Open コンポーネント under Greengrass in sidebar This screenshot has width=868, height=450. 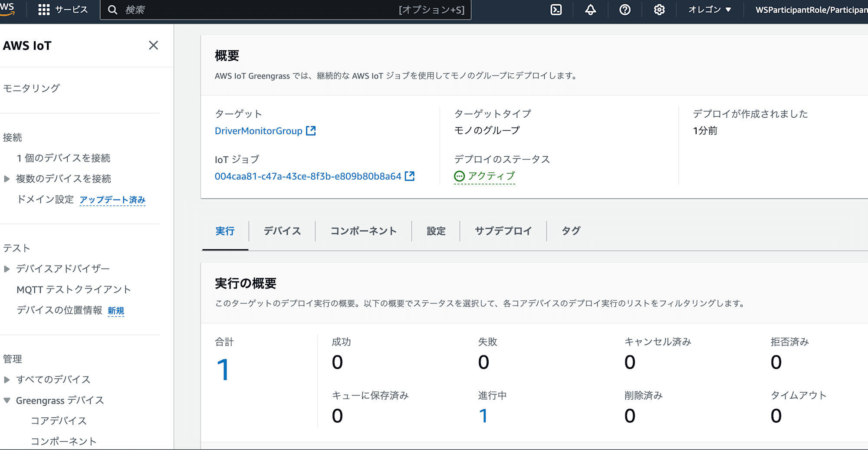pos(64,441)
